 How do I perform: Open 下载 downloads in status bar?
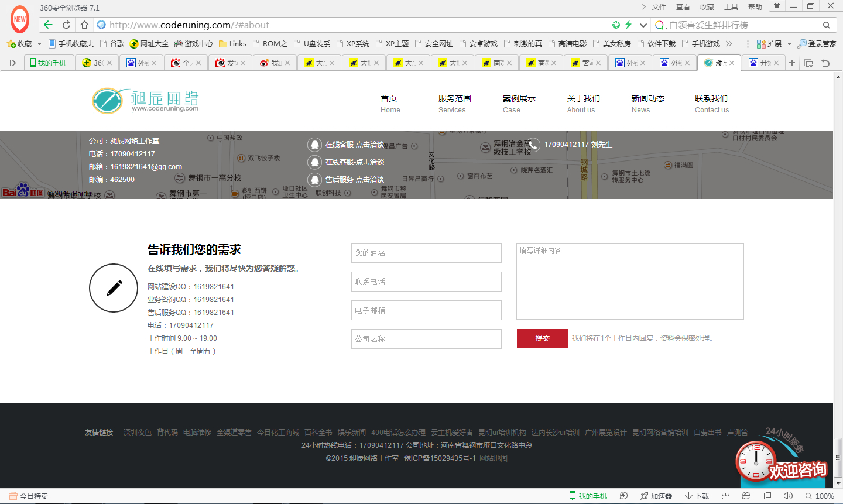click(x=697, y=496)
